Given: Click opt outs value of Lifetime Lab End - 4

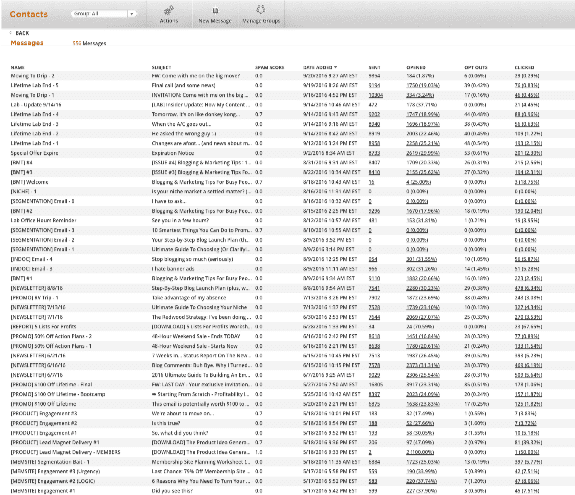Looking at the screenshot, I should [476, 114].
